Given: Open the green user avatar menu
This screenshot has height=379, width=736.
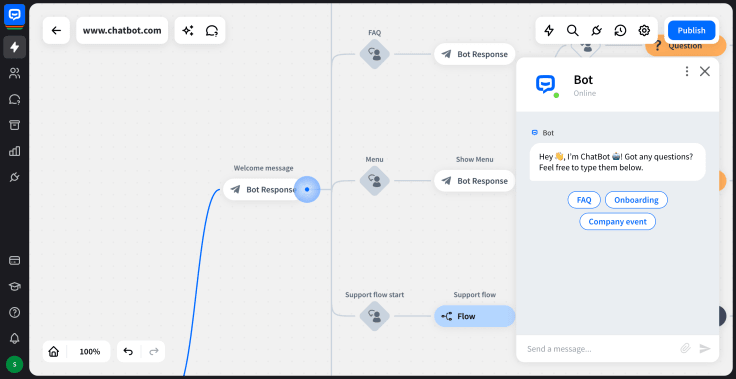Looking at the screenshot, I should tap(15, 364).
